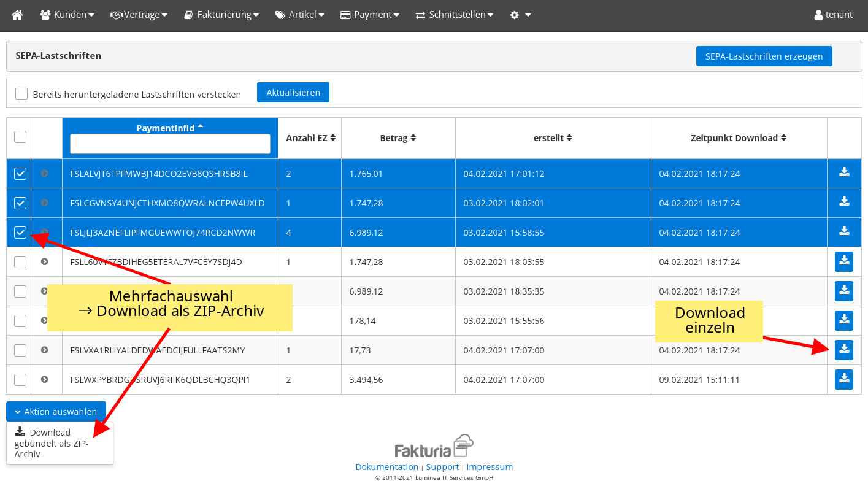Click download icon for FSLL60V row
Screen dimensions: 868x486
(x=844, y=261)
